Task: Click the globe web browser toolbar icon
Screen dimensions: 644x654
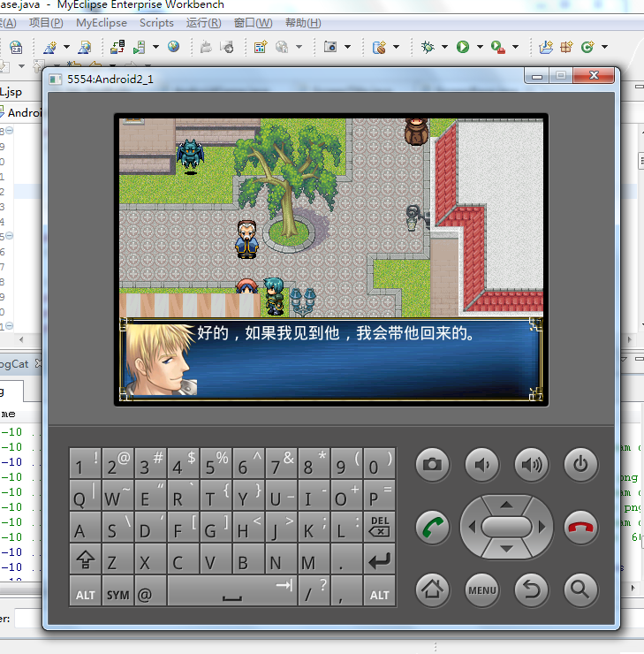Action: coord(174,46)
